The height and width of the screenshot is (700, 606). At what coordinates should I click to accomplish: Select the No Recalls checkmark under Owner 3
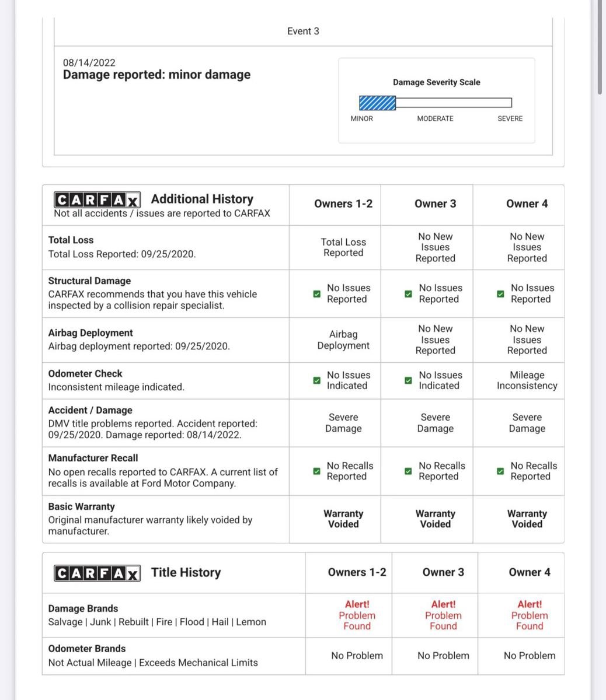tap(409, 471)
